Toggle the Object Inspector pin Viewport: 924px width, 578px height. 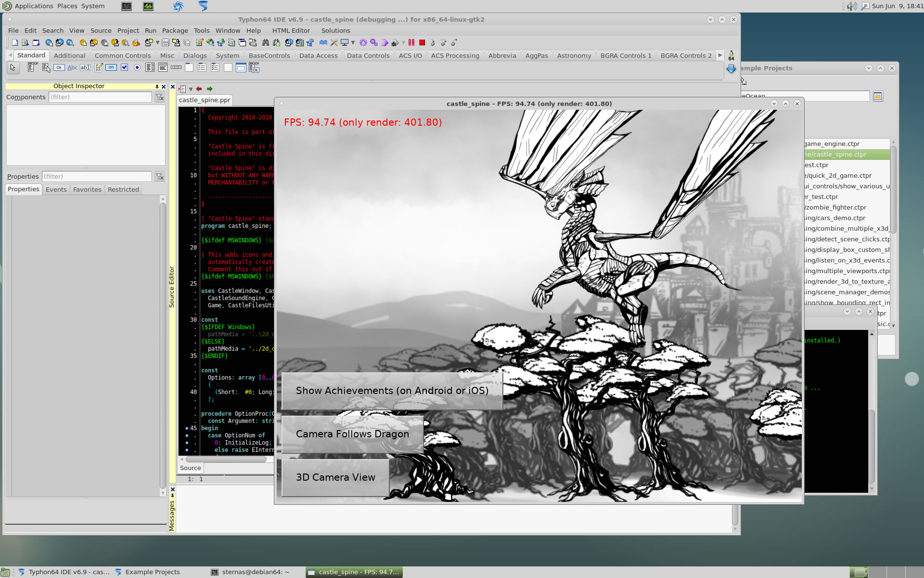pyautogui.click(x=157, y=87)
